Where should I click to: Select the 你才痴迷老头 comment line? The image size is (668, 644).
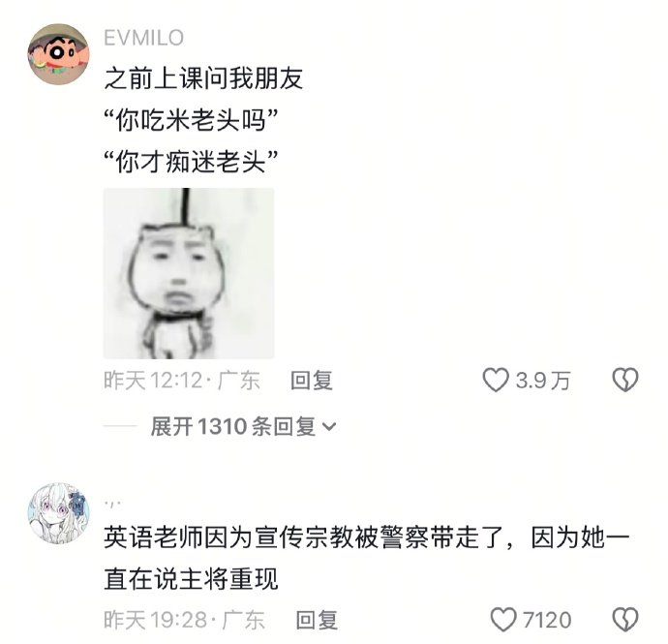click(191, 162)
